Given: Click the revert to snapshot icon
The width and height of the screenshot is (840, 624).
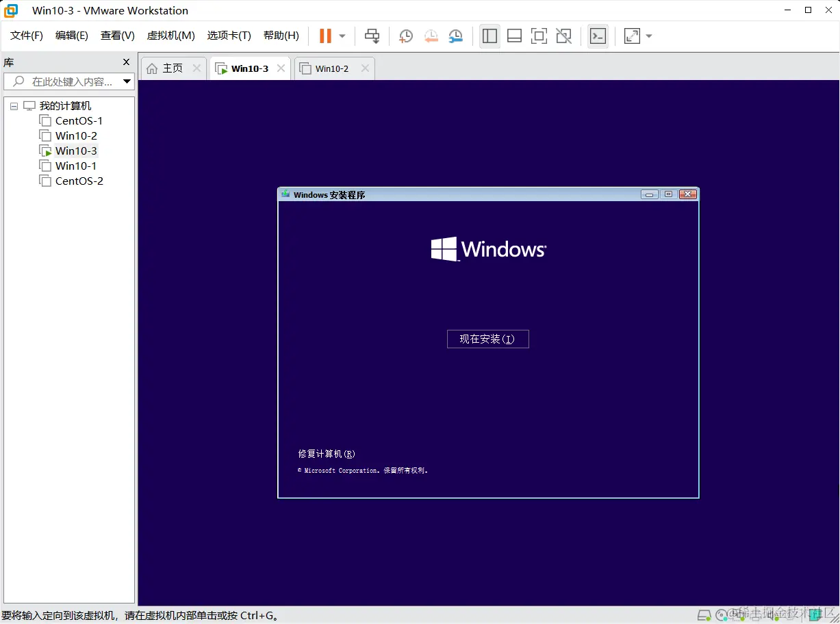Looking at the screenshot, I should point(431,36).
